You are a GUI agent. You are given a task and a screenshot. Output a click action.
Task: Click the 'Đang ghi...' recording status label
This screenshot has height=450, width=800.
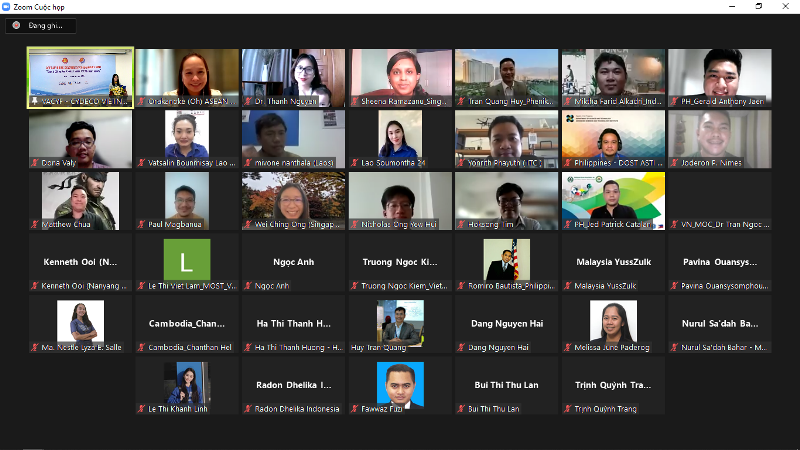pyautogui.click(x=46, y=26)
